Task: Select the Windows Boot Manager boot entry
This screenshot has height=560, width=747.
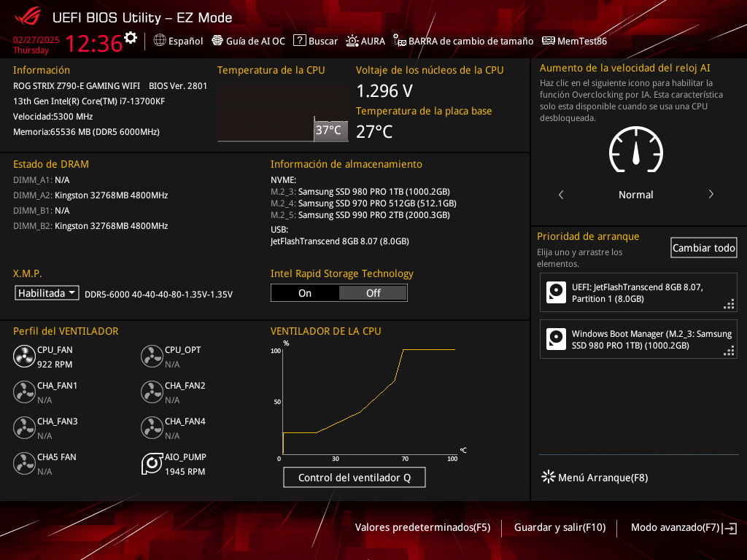Action: coord(638,339)
